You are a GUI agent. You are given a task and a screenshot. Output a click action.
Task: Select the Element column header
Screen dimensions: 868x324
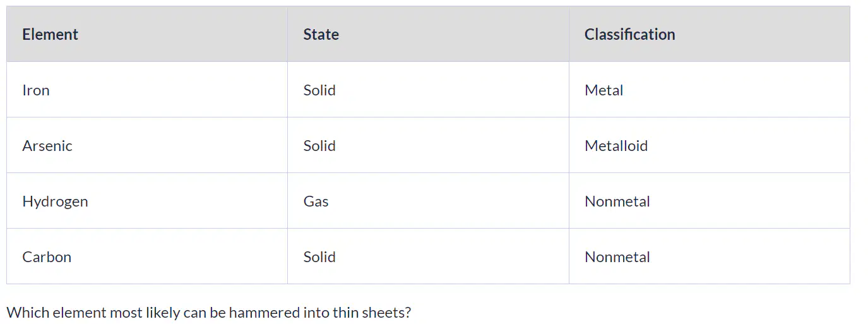147,34
